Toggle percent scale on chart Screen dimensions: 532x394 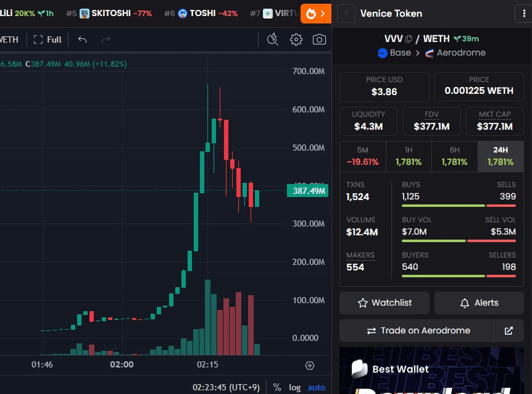tap(277, 387)
